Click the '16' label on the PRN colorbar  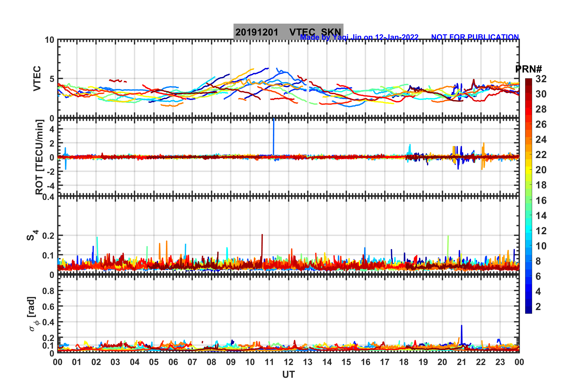(541, 201)
